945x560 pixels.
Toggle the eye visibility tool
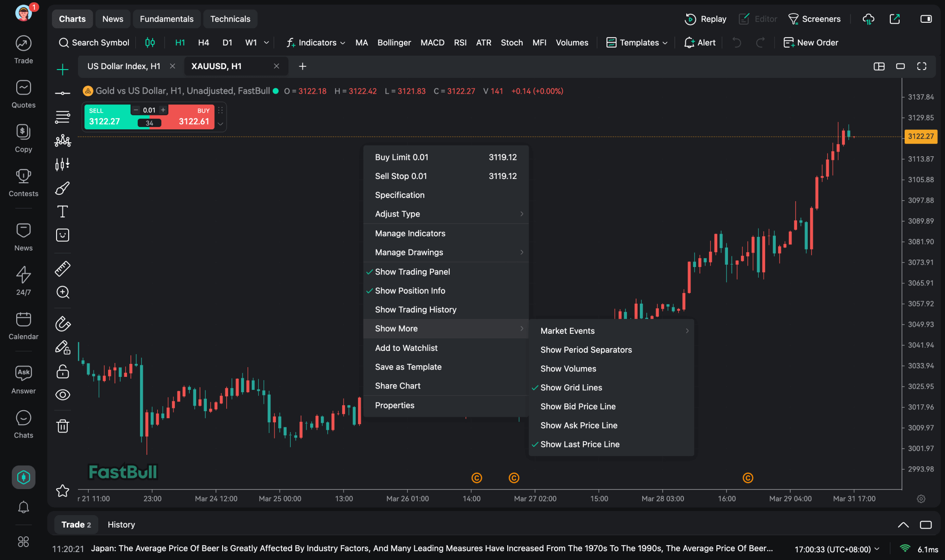point(63,395)
